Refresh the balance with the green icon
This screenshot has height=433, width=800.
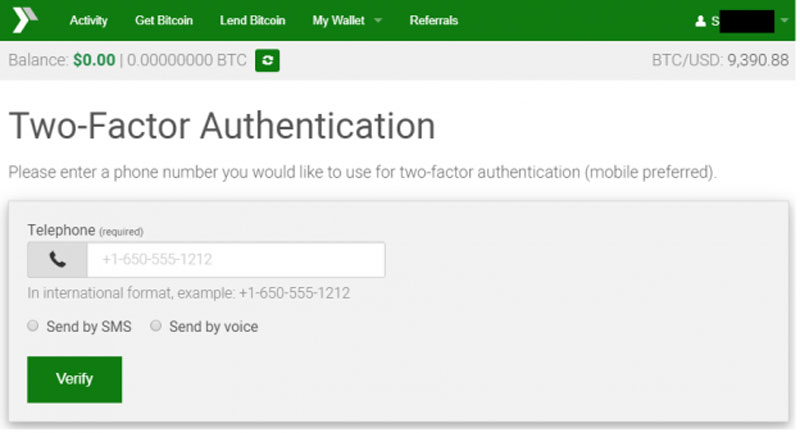267,61
